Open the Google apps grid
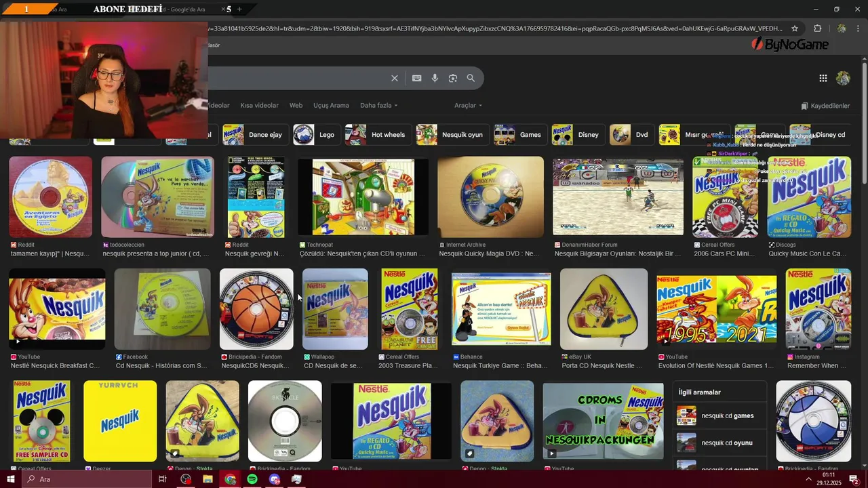Viewport: 868px width, 488px height. click(823, 78)
